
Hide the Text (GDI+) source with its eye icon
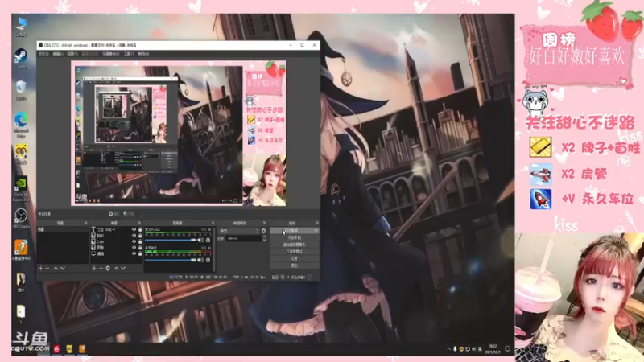click(x=134, y=230)
